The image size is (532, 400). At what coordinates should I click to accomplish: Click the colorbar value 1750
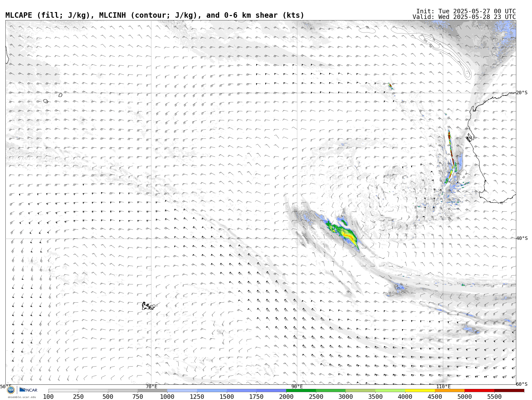[x=256, y=397]
